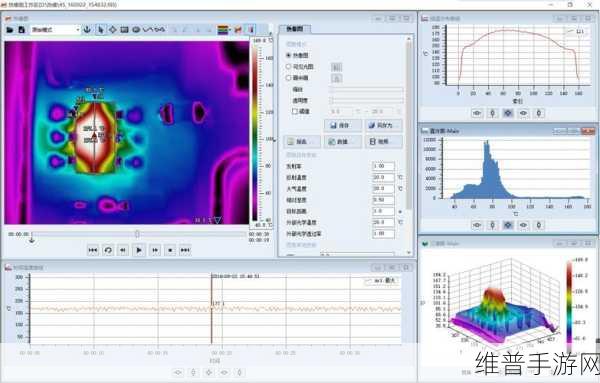This screenshot has height=383, width=600.
Task: Click the anchor icon in the toolbar
Action: [x=88, y=29]
